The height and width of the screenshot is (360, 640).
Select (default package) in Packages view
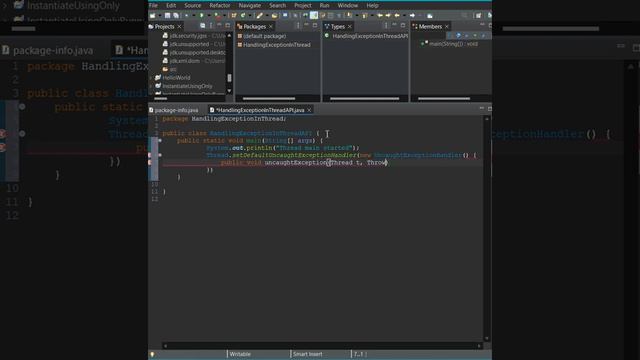pos(262,36)
